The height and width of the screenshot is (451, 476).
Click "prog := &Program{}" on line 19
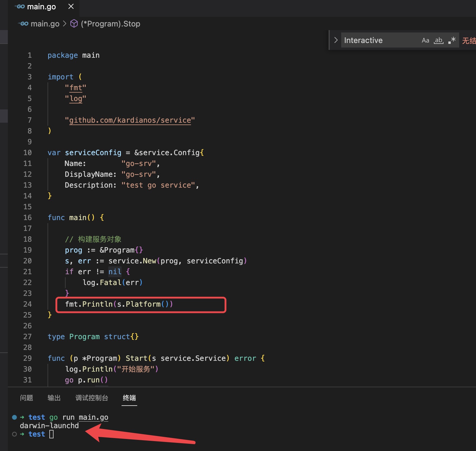tap(104, 250)
